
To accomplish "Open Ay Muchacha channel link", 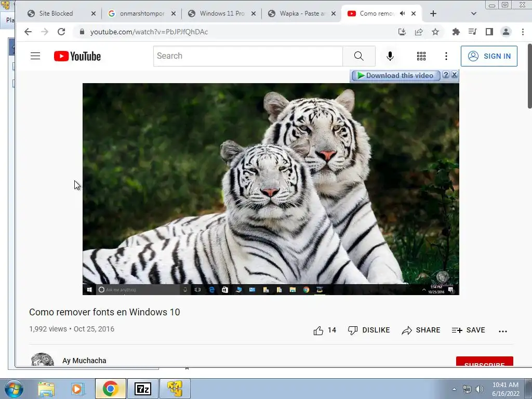I will [84, 361].
